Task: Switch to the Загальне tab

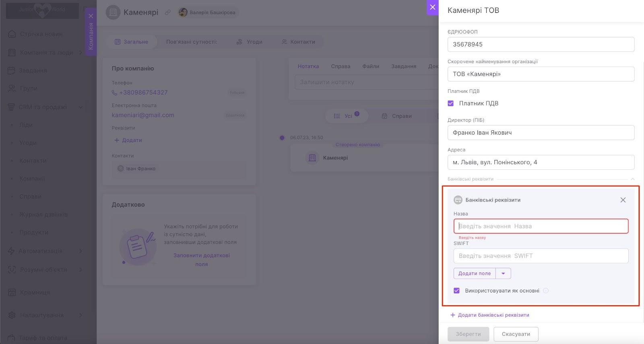Action: click(x=131, y=42)
